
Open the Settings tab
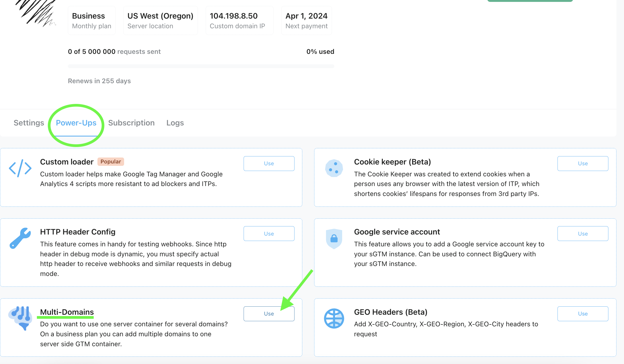click(x=29, y=123)
